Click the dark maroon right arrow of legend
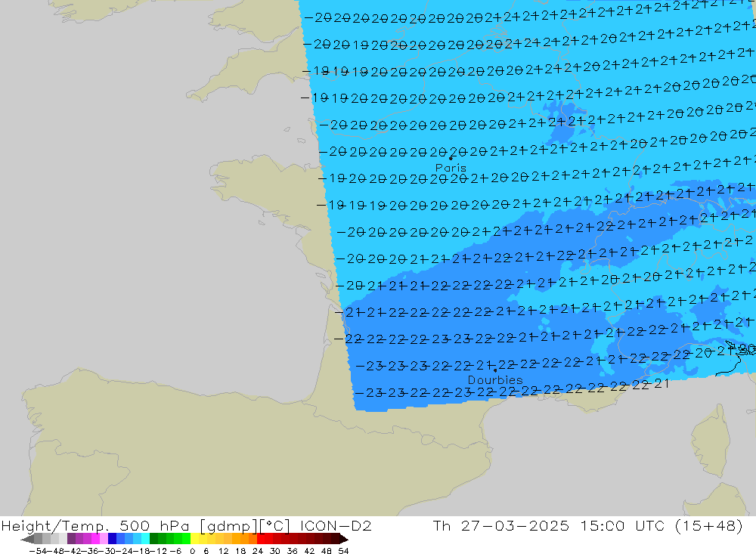This screenshot has height=554, width=756. coord(344,539)
